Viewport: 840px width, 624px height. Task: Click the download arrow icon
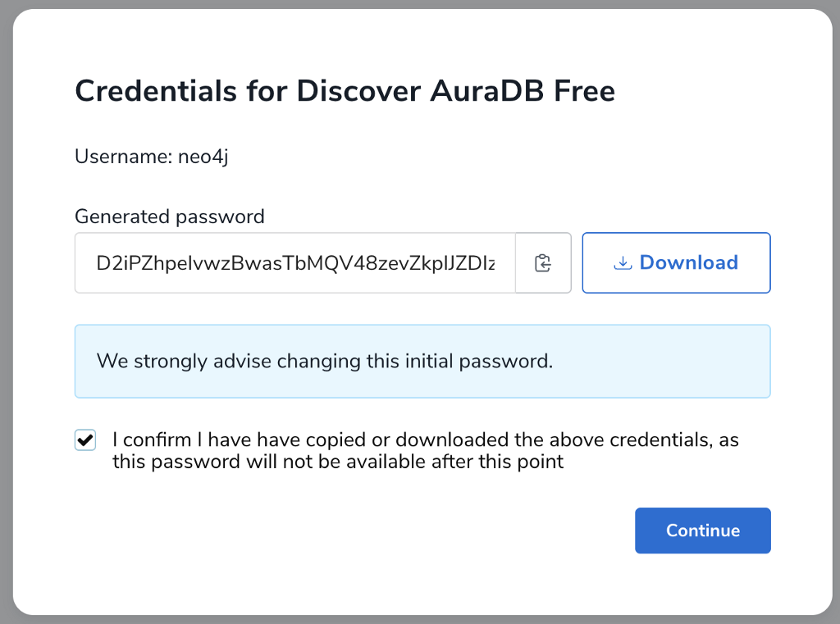pos(623,263)
